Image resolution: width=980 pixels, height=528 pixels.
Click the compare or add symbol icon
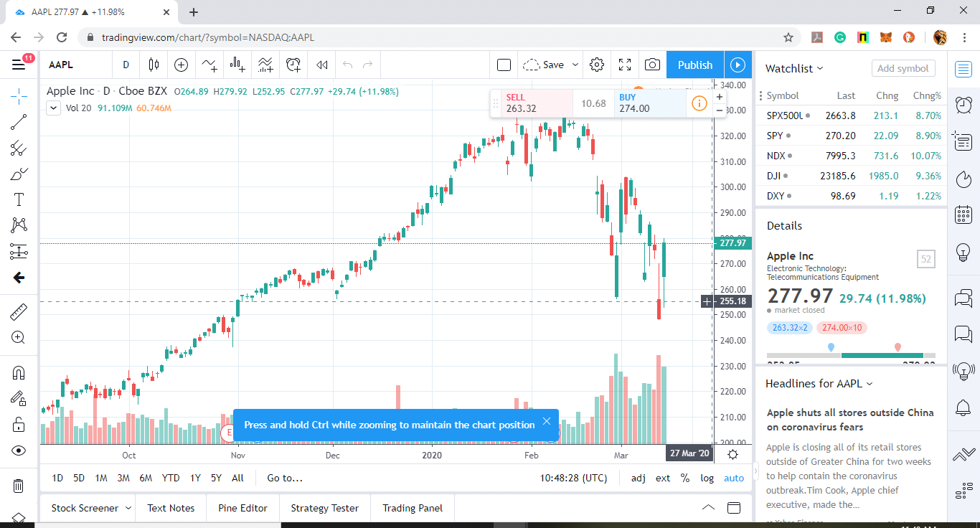click(182, 65)
